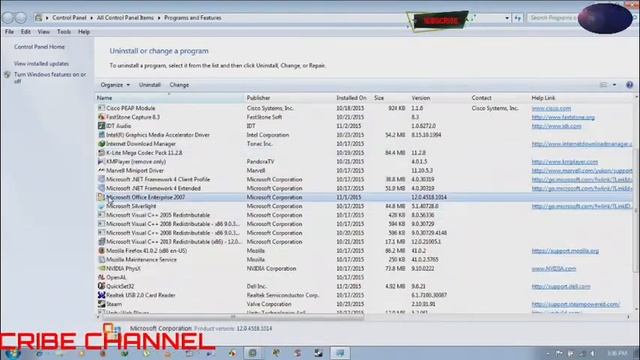Click the Mozilla Firefox 41.0.2 icon

coord(101,251)
